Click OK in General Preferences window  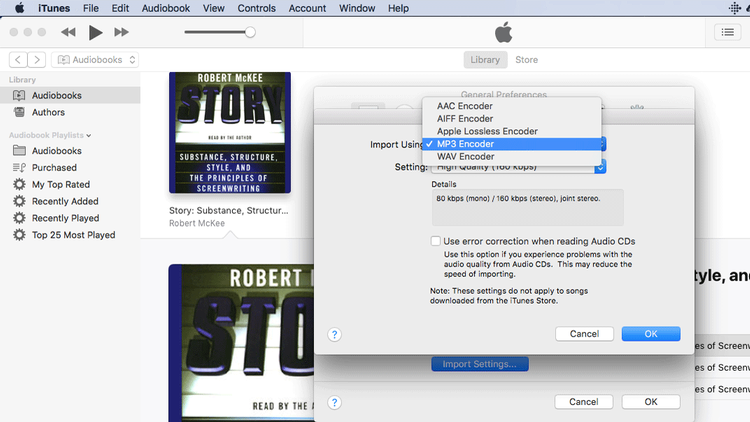(x=651, y=402)
